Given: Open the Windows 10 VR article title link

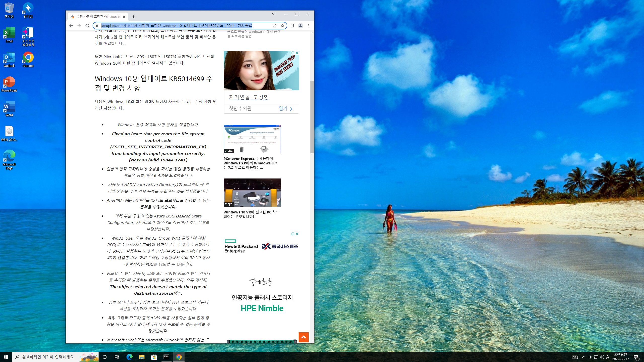Looking at the screenshot, I should tap(251, 214).
